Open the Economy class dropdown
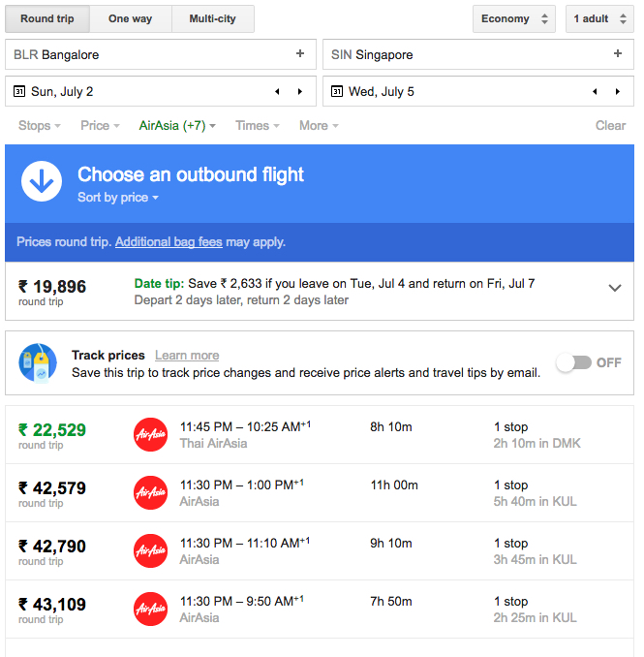This screenshot has width=644, height=657. [x=514, y=18]
